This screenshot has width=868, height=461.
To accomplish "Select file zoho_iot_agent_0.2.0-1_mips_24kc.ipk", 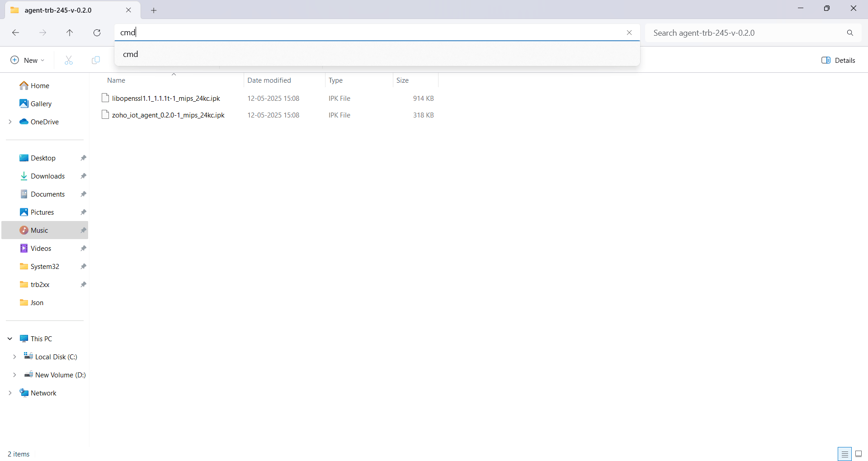I will click(x=168, y=115).
